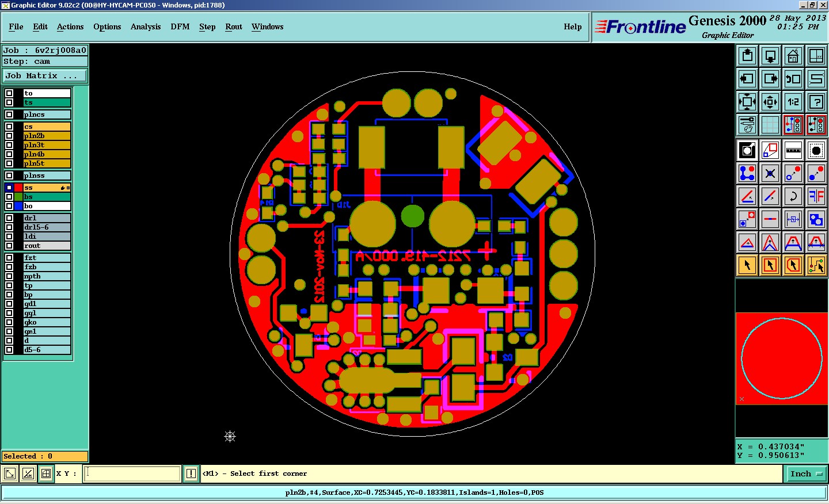
Task: Click the horizontal red-blue line segment icon
Action: (x=770, y=219)
